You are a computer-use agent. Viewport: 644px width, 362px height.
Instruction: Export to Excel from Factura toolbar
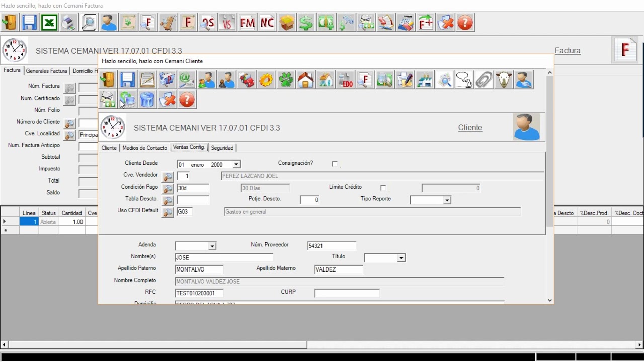coord(49,23)
